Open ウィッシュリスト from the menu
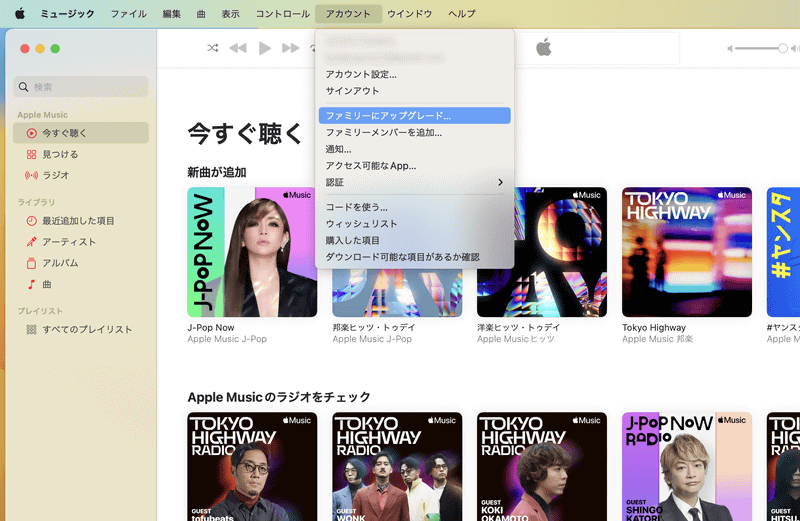Screen dimensions: 800x521 pyautogui.click(x=414, y=224)
